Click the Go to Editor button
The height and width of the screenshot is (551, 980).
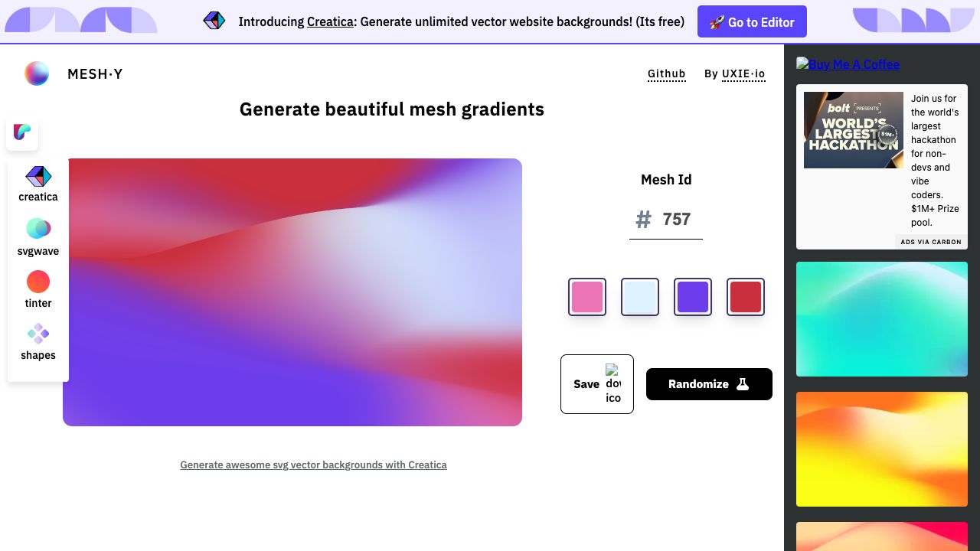click(x=752, y=22)
